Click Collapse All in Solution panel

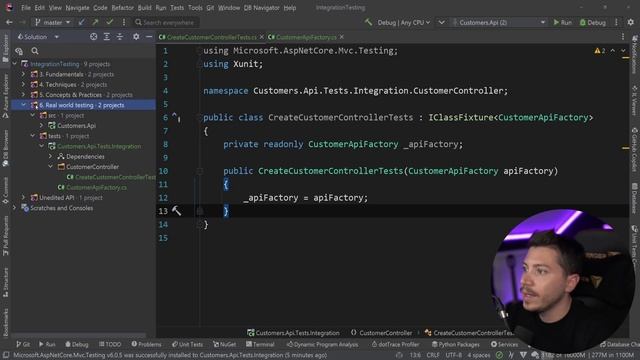click(x=120, y=37)
